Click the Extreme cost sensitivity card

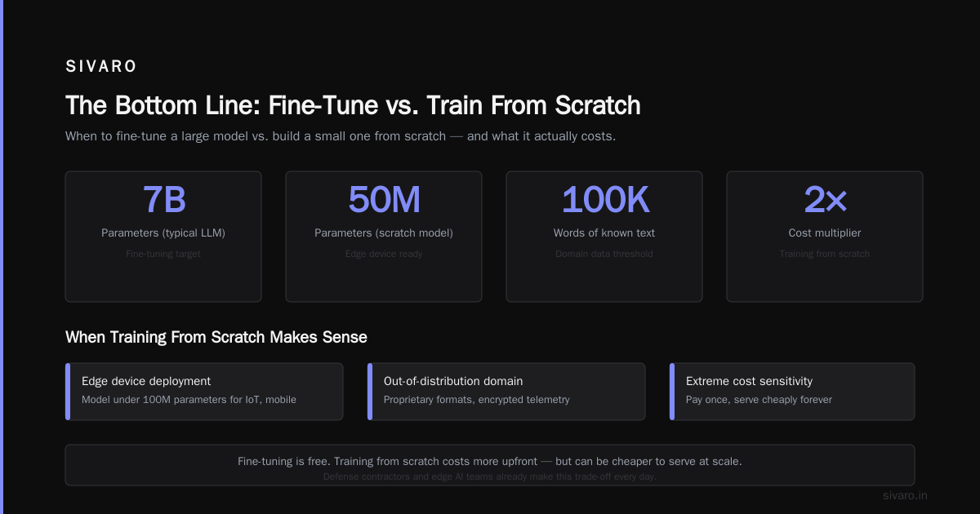[792, 392]
